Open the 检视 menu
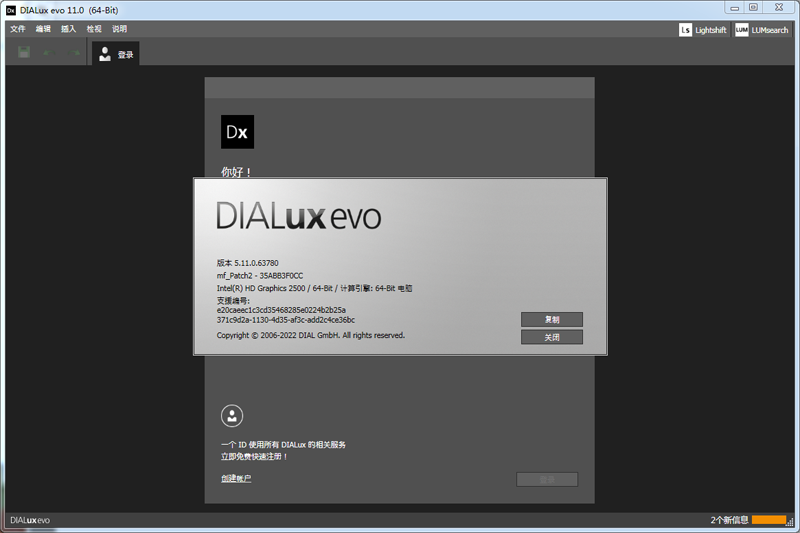The height and width of the screenshot is (533, 800). click(94, 29)
